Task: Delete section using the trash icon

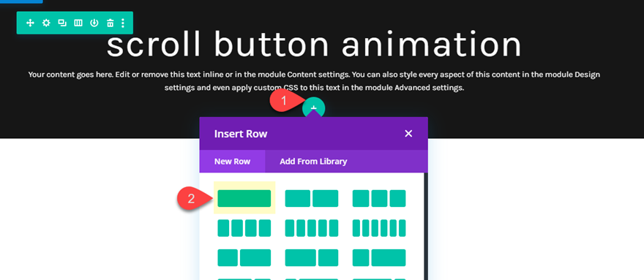Action: point(110,23)
